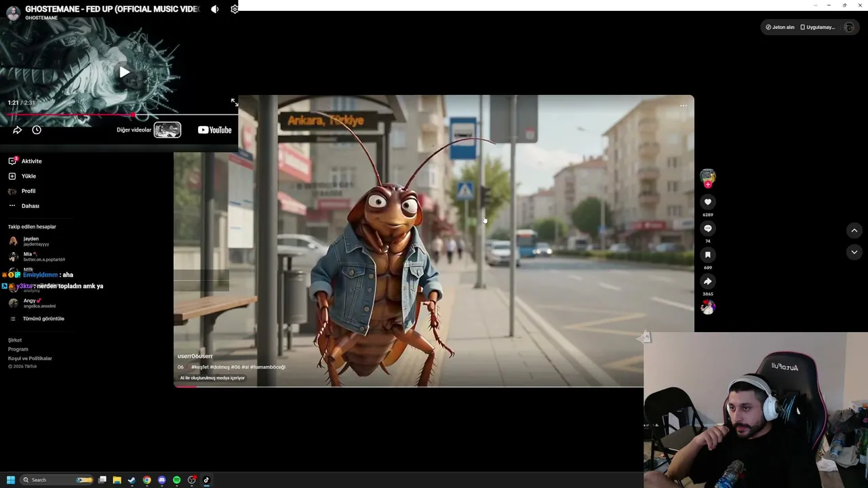Expand the Daha fazla menu
The height and width of the screenshot is (488, 868).
[x=24, y=206]
